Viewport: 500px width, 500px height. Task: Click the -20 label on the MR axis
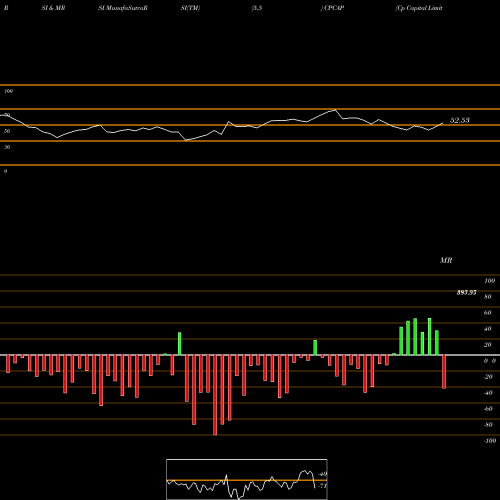point(488,377)
